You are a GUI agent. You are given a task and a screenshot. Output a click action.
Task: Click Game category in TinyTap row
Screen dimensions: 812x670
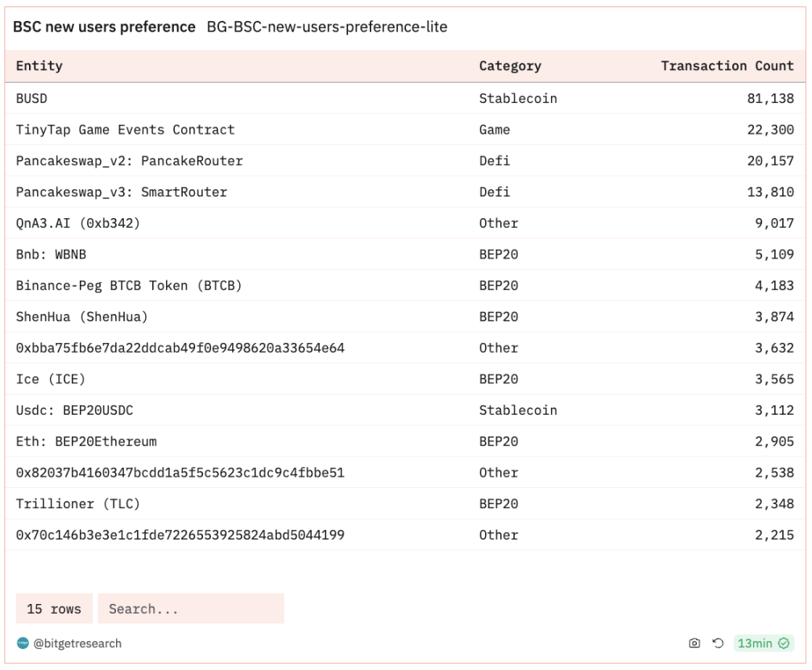(x=495, y=130)
